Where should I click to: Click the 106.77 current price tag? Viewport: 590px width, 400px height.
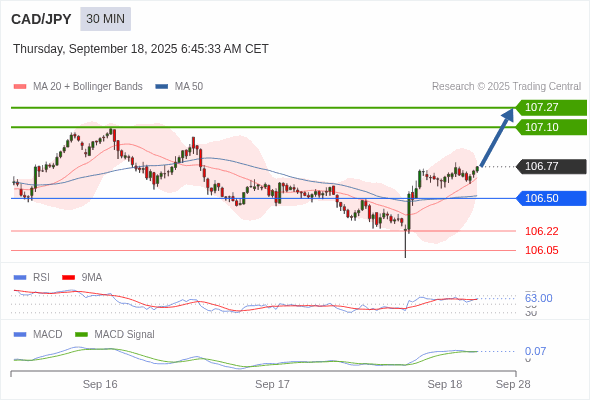click(x=551, y=166)
